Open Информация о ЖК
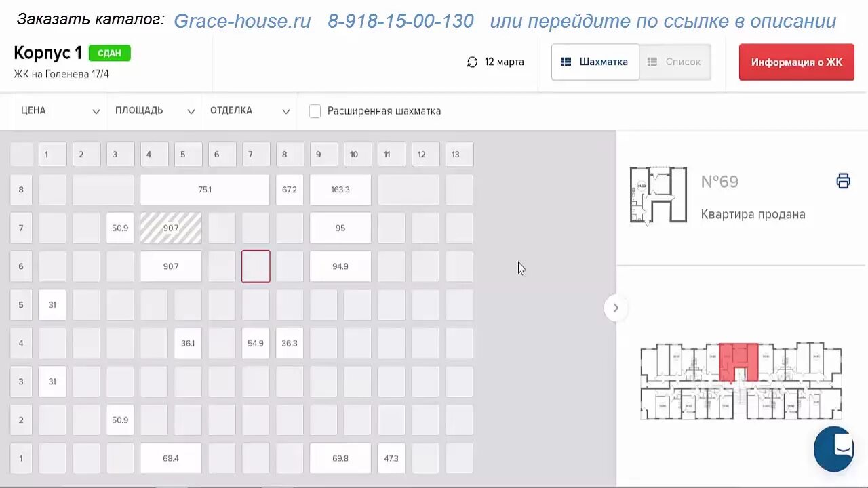The width and height of the screenshot is (868, 488). (x=796, y=62)
